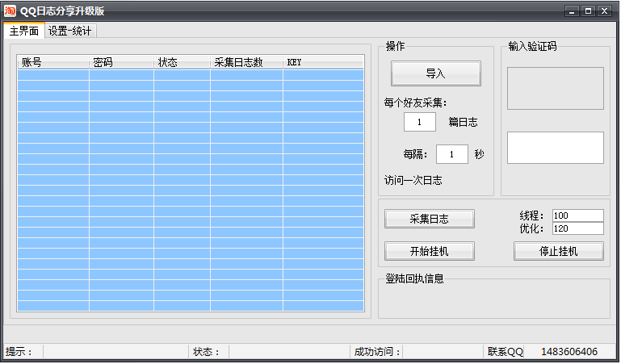The image size is (621, 364).
Task: Click the 线程 input showing 100
Action: click(x=578, y=215)
